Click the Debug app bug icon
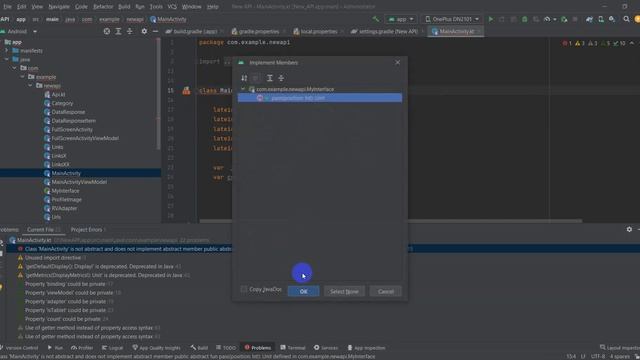Image resolution: width=640 pixels, height=360 pixels. [524, 19]
